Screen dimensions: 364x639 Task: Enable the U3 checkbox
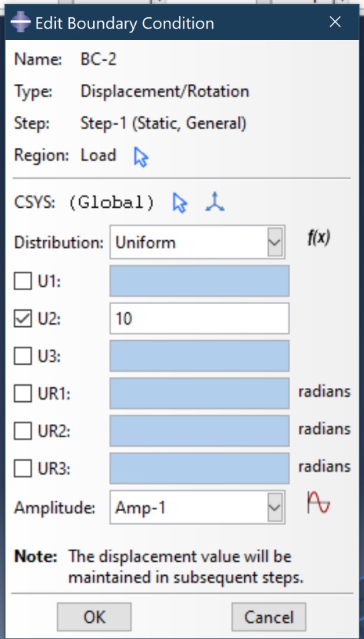(x=23, y=356)
